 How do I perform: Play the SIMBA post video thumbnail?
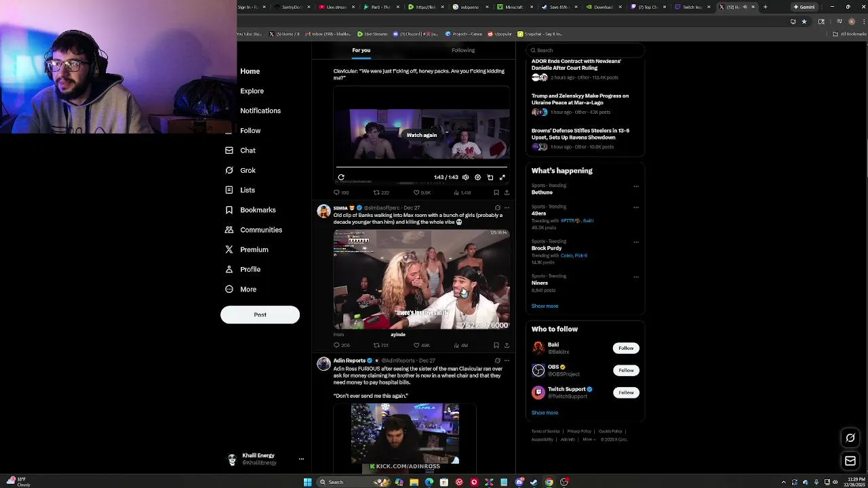click(421, 279)
